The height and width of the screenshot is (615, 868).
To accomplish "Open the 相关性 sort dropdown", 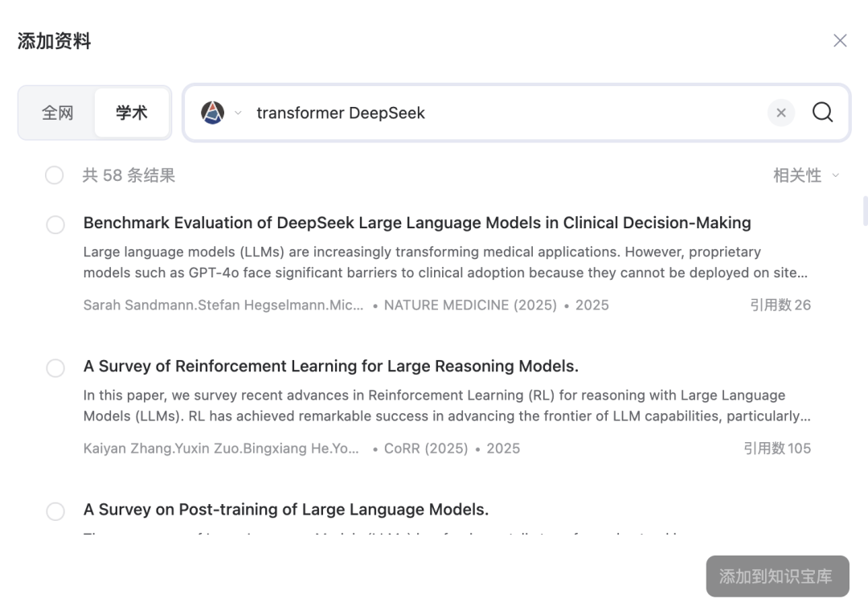I will (x=806, y=175).
